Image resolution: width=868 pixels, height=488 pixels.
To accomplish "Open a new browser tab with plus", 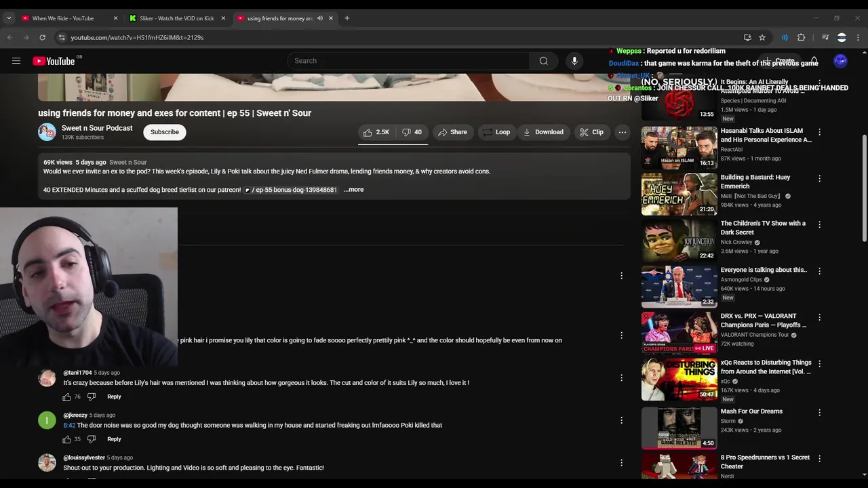I will coord(347,18).
